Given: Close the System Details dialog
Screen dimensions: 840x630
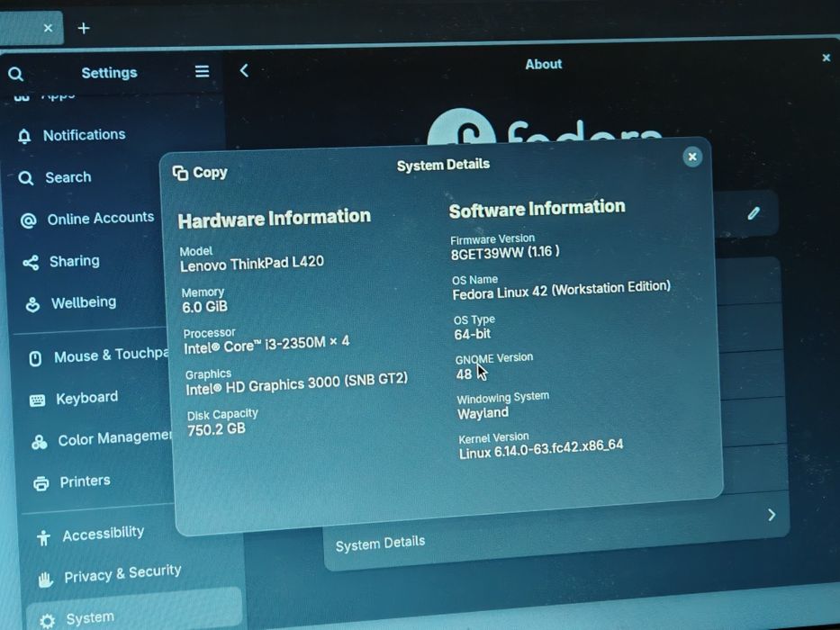Looking at the screenshot, I should 692,157.
